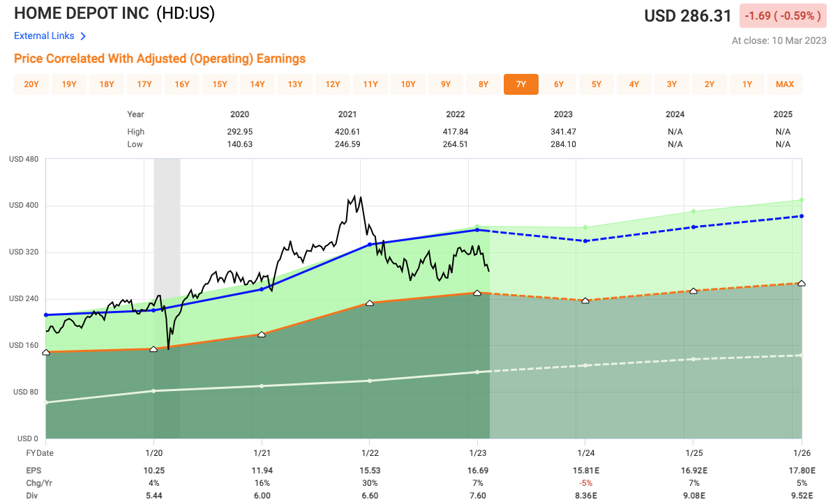The height and width of the screenshot is (504, 840).
Task: Select the 7Y time range button
Action: pos(520,84)
